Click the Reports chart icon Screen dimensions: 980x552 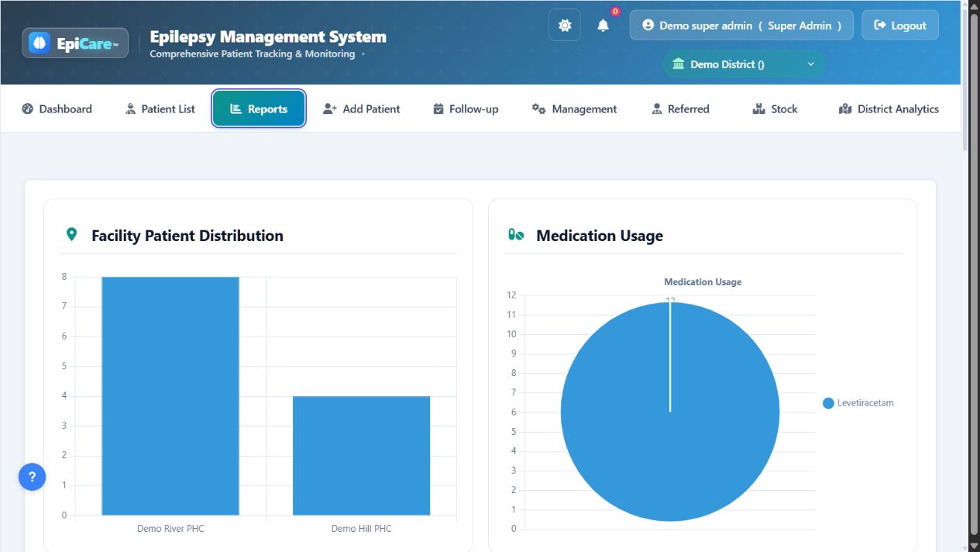click(x=236, y=109)
